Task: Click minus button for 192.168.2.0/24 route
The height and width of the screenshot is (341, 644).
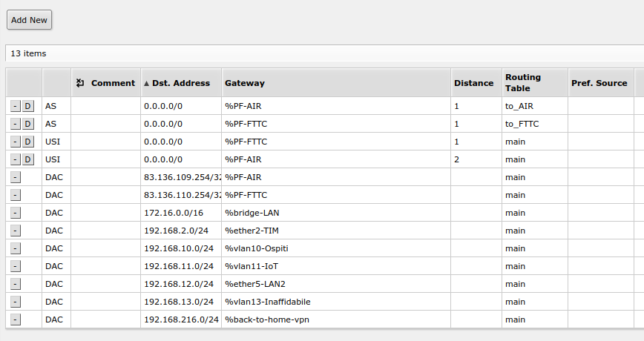Action: tap(16, 231)
